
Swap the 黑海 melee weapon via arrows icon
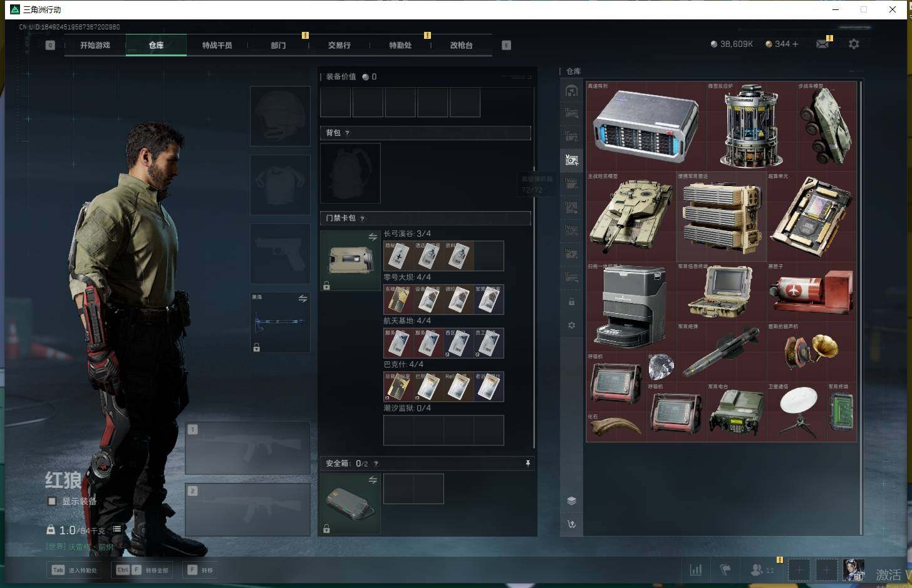click(x=303, y=299)
